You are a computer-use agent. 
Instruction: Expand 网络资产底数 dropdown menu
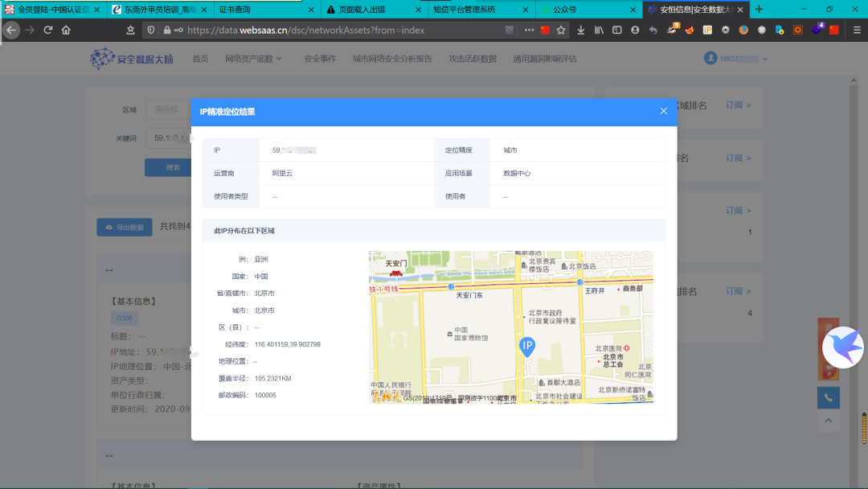(x=253, y=59)
